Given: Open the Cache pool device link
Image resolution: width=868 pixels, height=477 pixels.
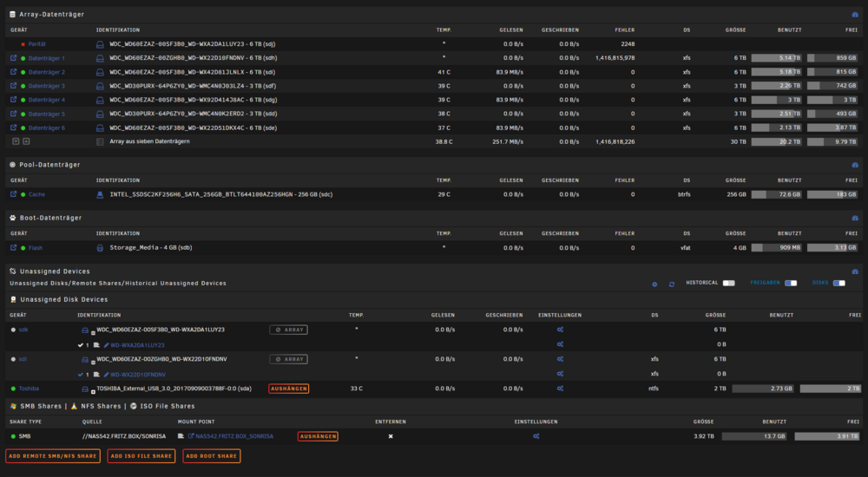Looking at the screenshot, I should click(x=36, y=194).
